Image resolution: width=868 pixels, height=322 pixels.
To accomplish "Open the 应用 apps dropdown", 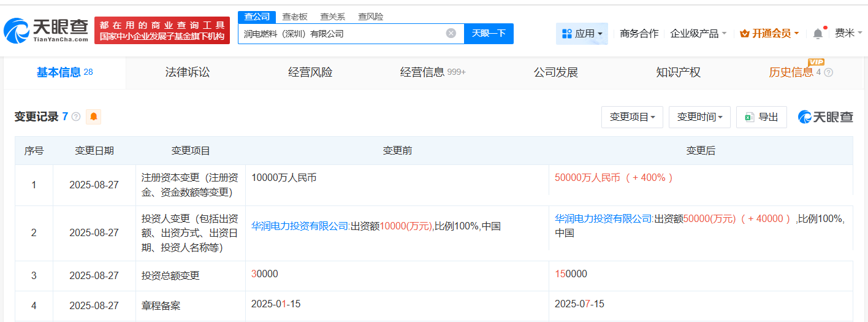I will click(582, 34).
